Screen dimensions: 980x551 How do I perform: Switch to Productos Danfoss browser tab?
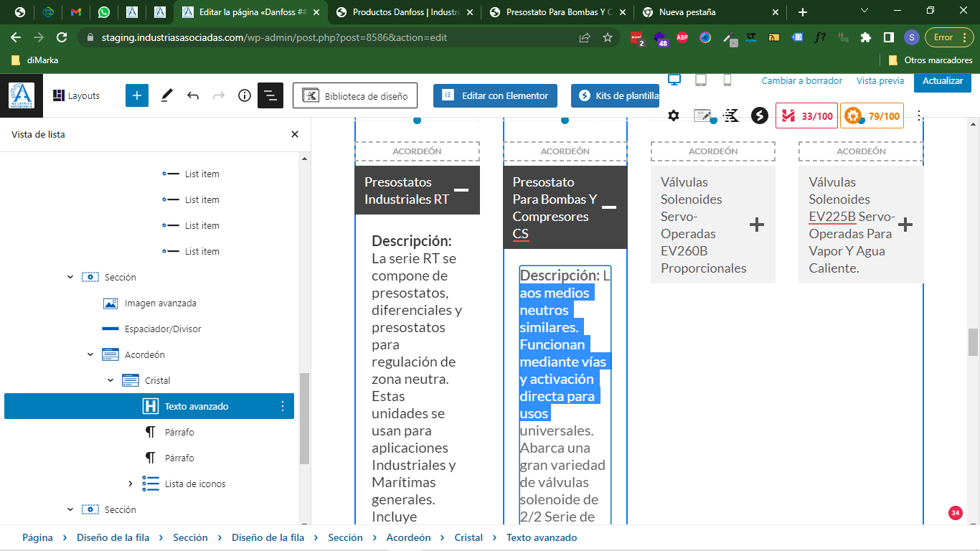coord(404,12)
